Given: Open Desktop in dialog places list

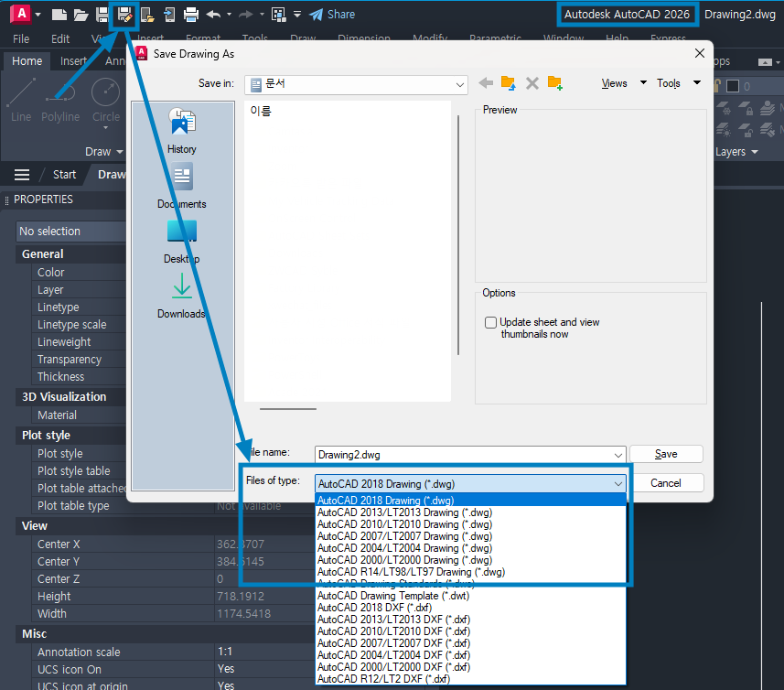Looking at the screenshot, I should [182, 242].
